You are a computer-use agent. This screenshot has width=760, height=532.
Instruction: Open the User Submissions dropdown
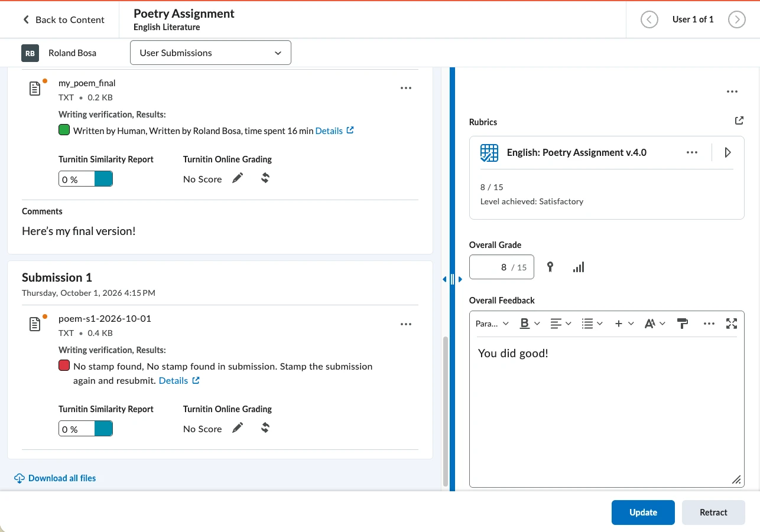(210, 53)
